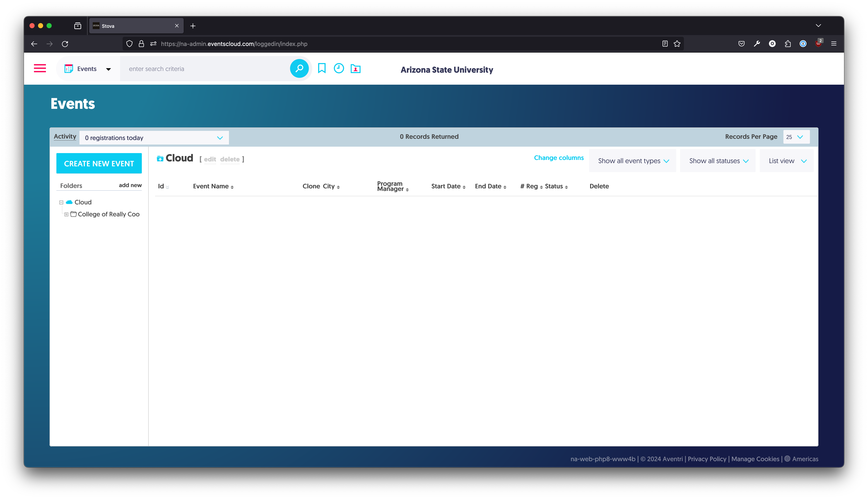Collapse the Cloud folder tree node
This screenshot has height=499, width=868.
point(61,202)
